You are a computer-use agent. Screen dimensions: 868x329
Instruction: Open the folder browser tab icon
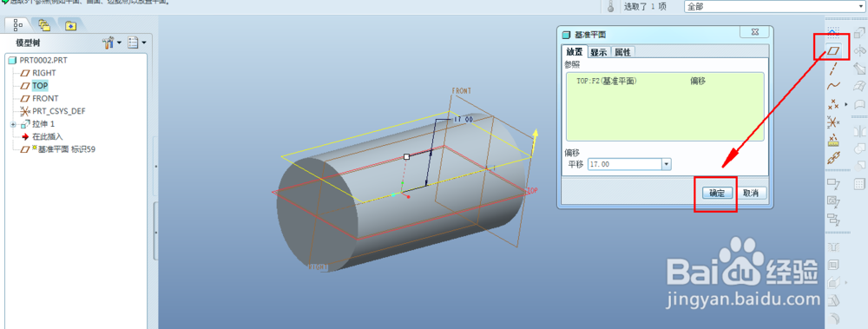pyautogui.click(x=45, y=25)
